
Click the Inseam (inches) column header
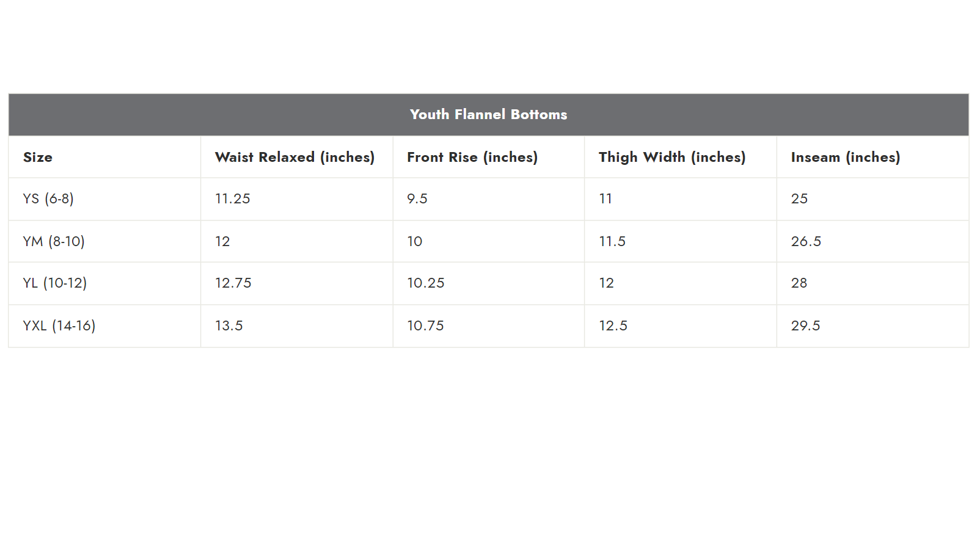point(846,157)
